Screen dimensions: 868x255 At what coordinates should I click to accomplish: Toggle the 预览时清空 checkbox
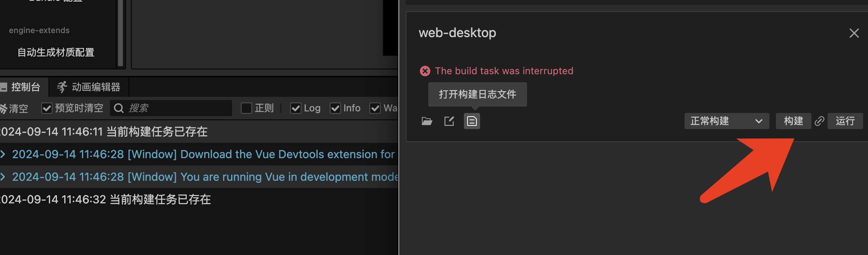click(x=47, y=108)
